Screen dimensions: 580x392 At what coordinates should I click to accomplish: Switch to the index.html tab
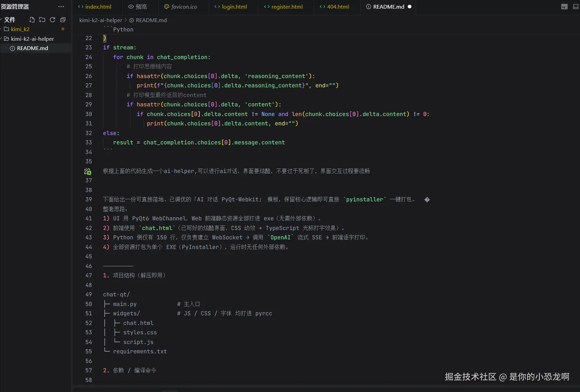click(x=97, y=7)
